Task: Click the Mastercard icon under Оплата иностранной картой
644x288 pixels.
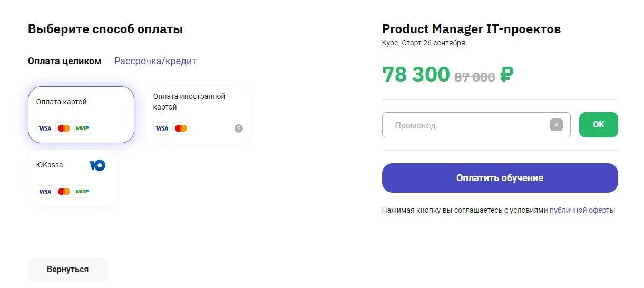Action: (x=181, y=128)
